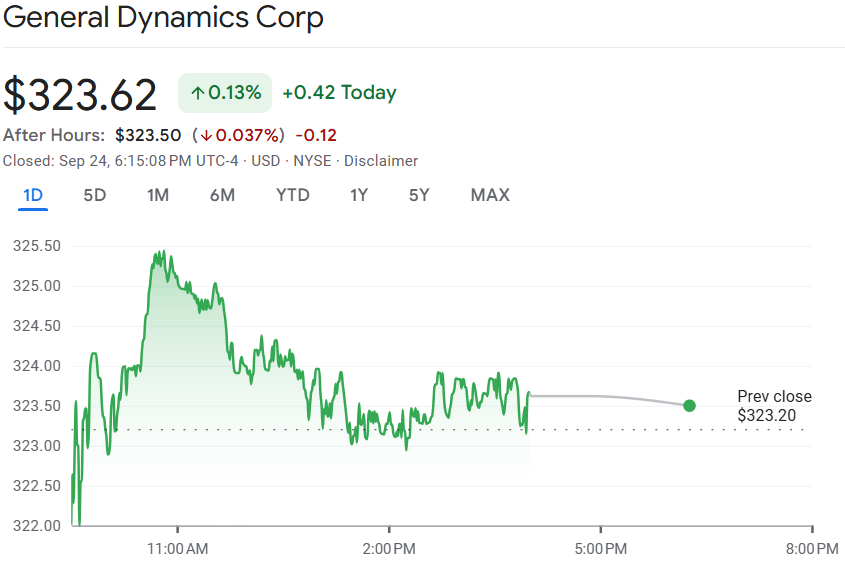Viewport: 845px width, 566px height.
Task: Click the +0.42 Today change text
Action: pos(339,93)
